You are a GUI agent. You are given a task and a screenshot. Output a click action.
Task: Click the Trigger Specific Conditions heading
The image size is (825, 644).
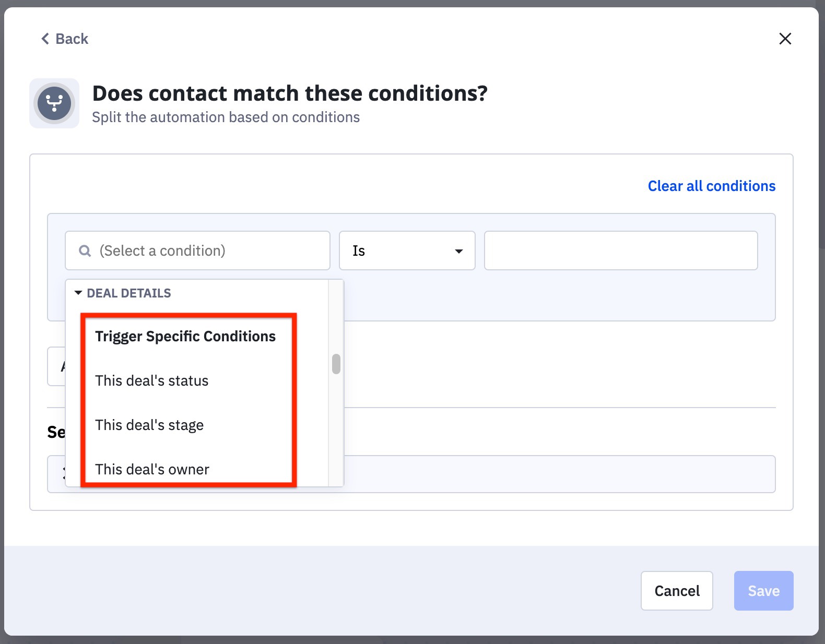tap(185, 337)
